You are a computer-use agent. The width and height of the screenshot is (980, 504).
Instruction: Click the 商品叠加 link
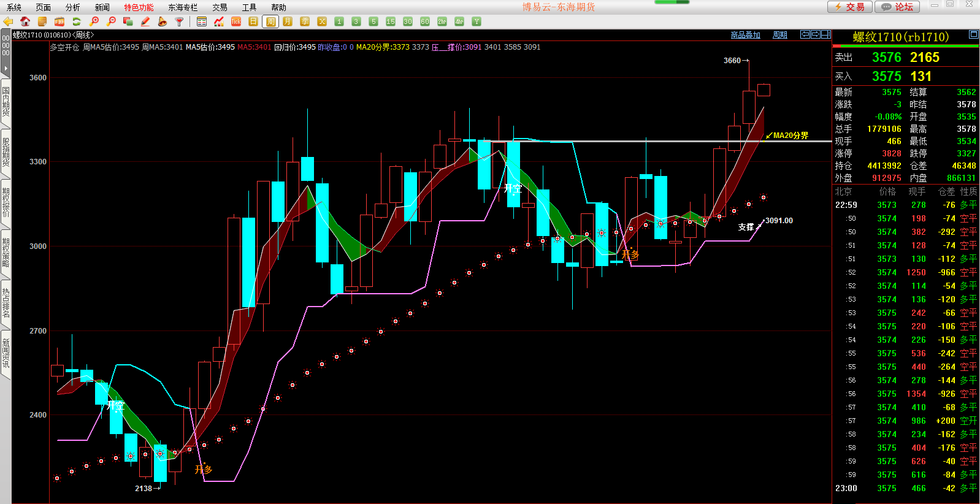click(745, 35)
